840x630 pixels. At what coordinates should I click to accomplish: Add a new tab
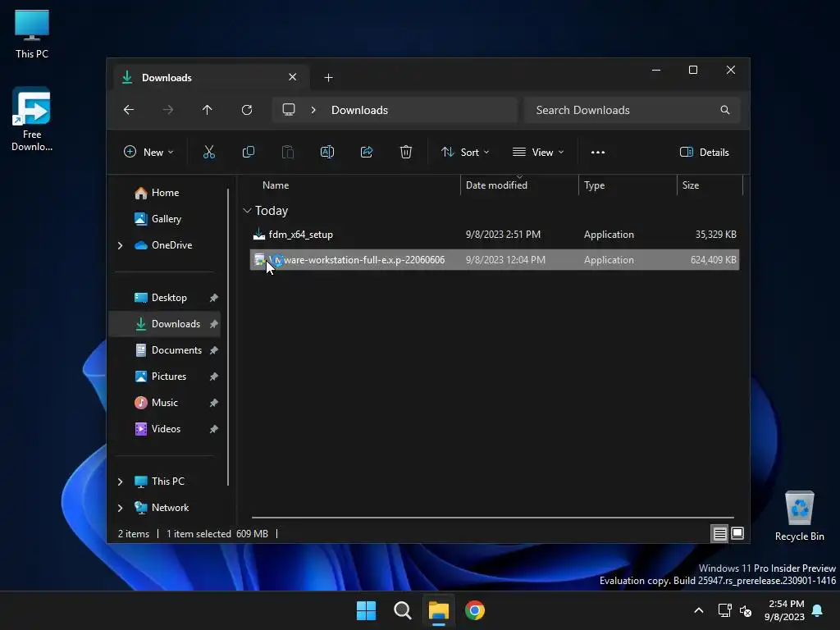coord(328,78)
